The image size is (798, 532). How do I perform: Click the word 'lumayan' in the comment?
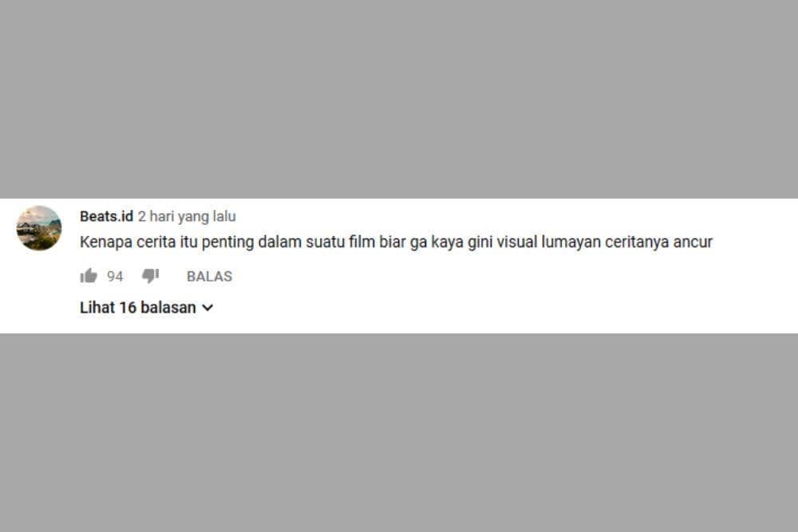[571, 242]
